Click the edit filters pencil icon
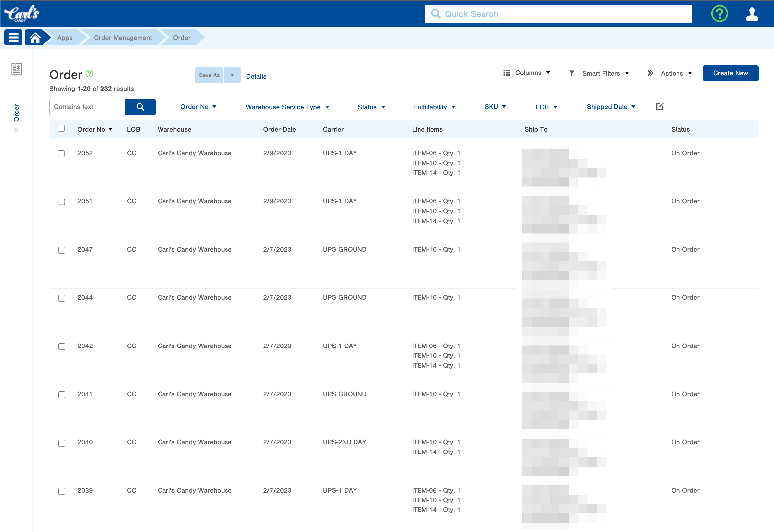Screen dimensions: 774x532 point(660,107)
